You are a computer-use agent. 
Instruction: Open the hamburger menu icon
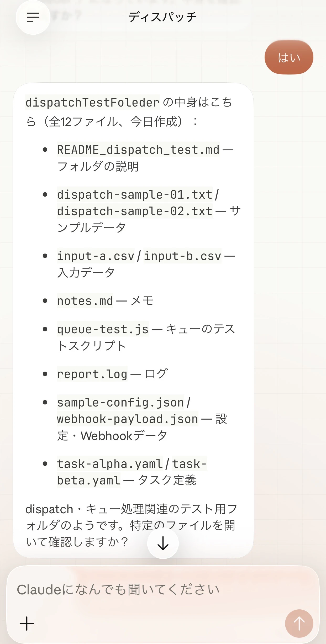coord(33,17)
